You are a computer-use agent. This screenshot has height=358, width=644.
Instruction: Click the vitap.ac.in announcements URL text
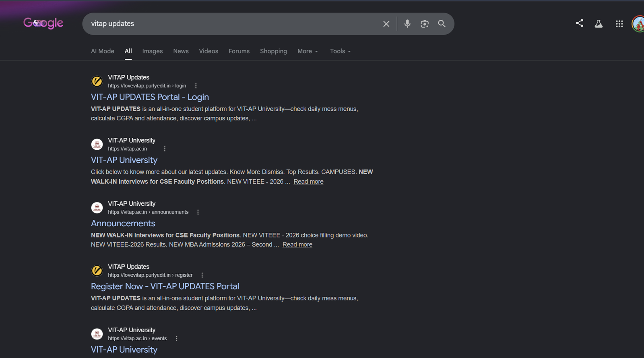point(148,212)
